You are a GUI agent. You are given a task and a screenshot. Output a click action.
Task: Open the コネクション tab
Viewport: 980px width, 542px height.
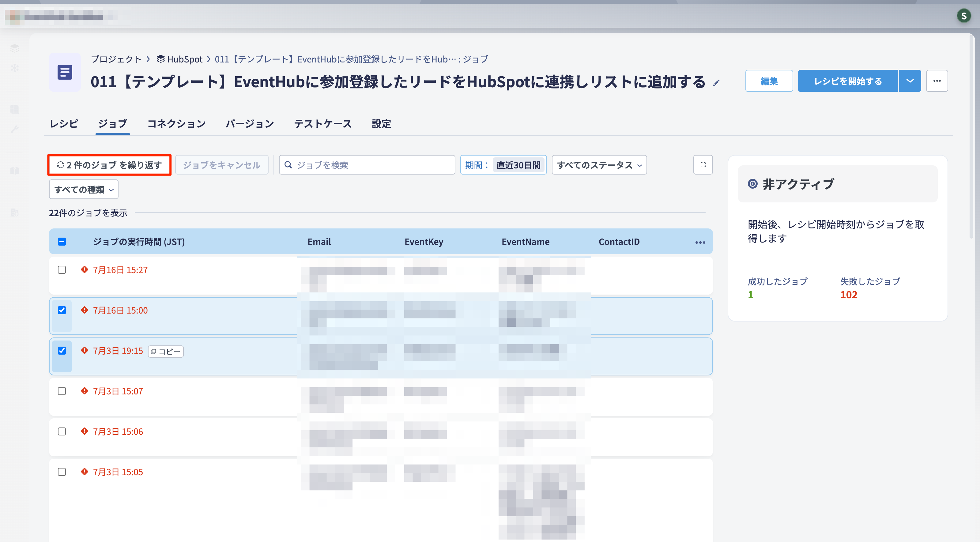(176, 124)
